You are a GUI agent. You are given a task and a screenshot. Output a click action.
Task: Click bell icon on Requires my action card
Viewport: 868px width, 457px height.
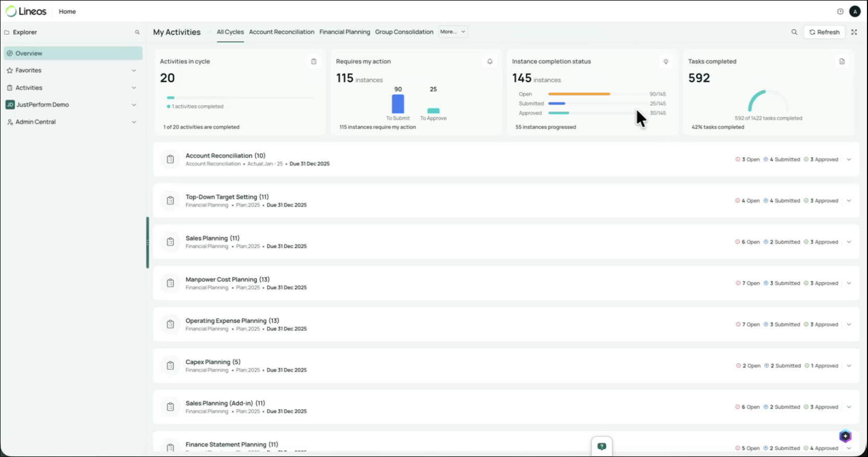pyautogui.click(x=489, y=61)
